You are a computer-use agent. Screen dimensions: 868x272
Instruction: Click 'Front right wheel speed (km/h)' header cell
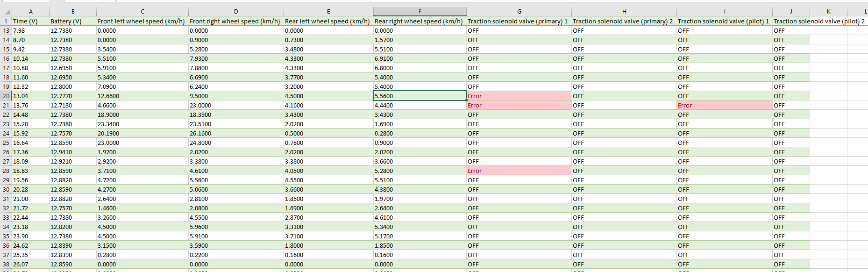coord(236,21)
